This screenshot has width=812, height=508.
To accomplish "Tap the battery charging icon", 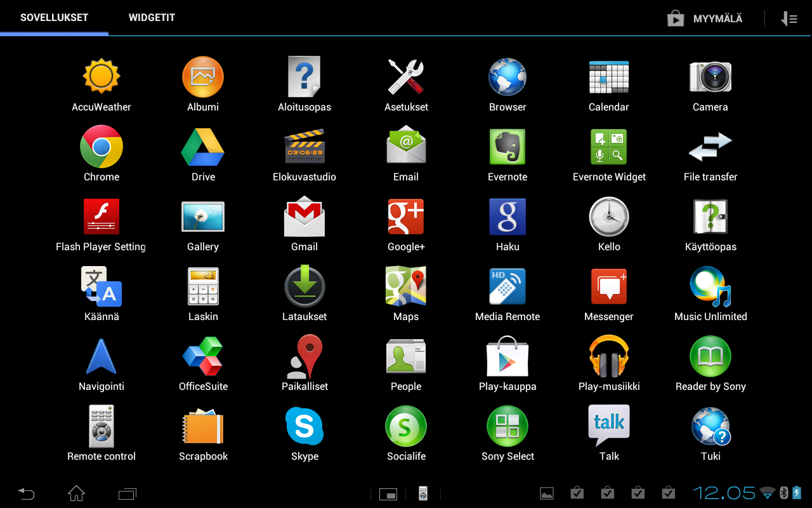I will 797,493.
